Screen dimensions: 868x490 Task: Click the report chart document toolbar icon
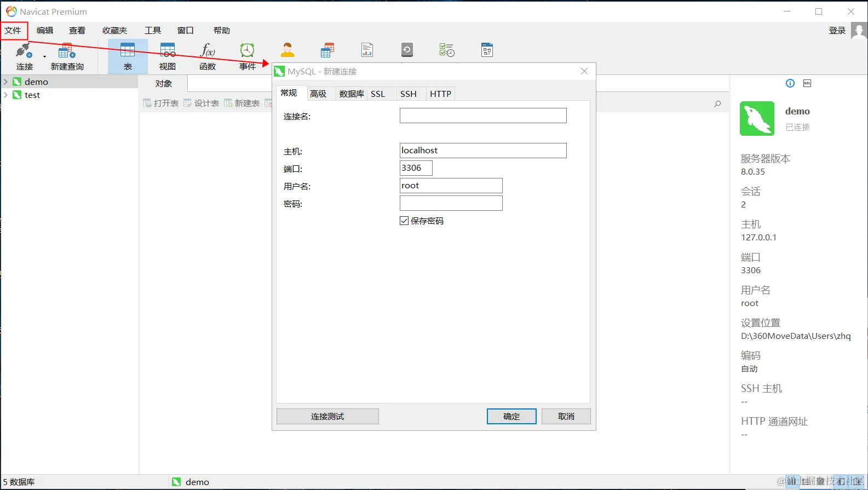click(x=367, y=50)
